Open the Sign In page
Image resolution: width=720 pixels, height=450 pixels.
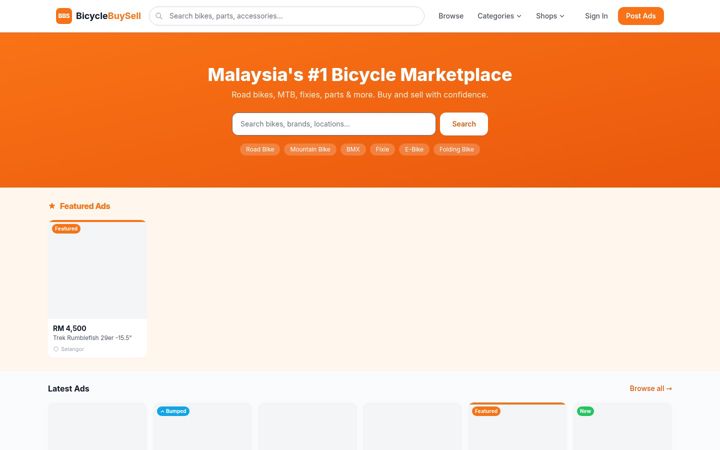[x=596, y=16]
